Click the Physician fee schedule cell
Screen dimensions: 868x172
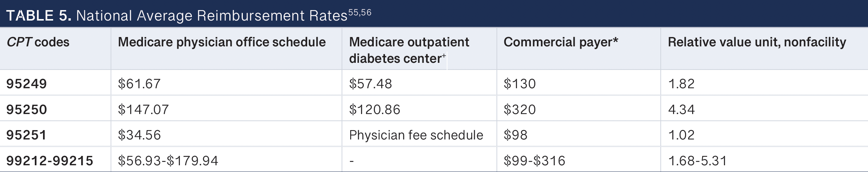click(x=416, y=135)
